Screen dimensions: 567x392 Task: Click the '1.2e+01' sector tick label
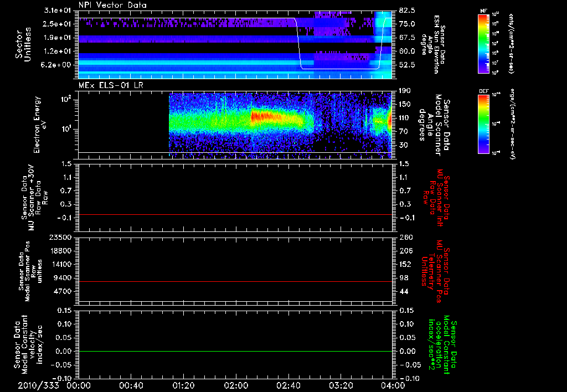click(58, 51)
